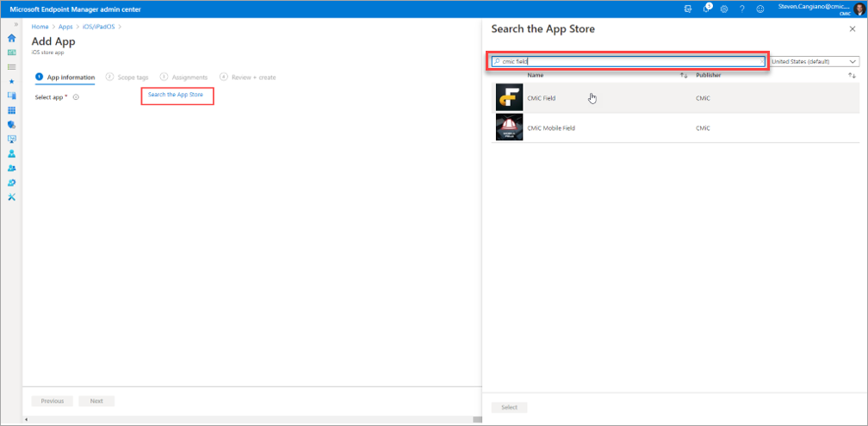Click left arrow of horizontal scrollbar
This screenshot has height=426, width=868.
(x=26, y=420)
